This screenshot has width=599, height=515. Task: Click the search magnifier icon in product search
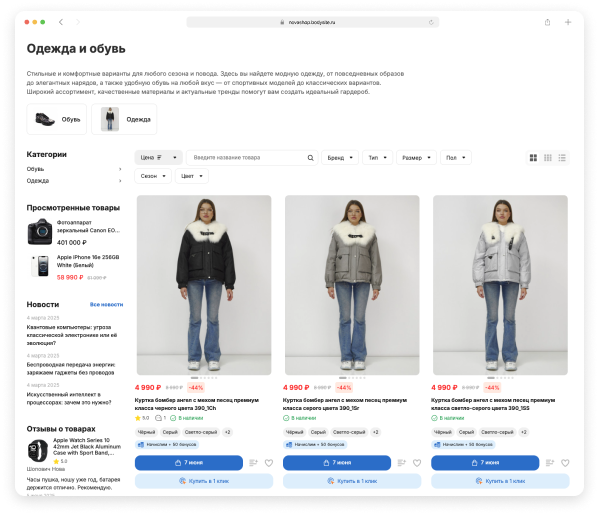[310, 158]
